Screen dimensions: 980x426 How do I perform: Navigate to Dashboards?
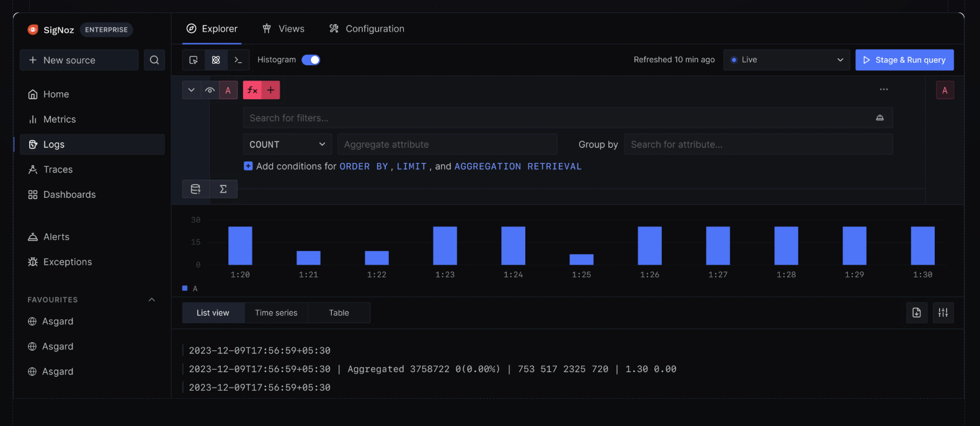coord(92,195)
